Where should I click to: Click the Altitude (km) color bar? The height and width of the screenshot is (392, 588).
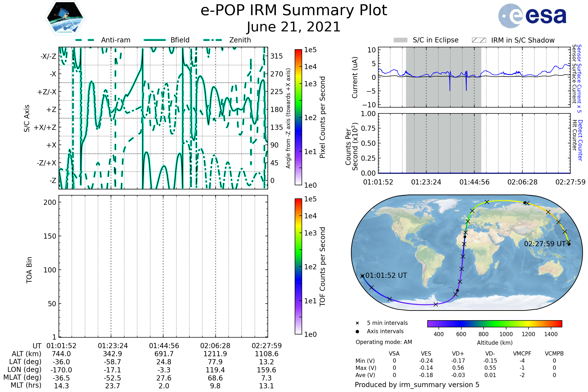(494, 323)
